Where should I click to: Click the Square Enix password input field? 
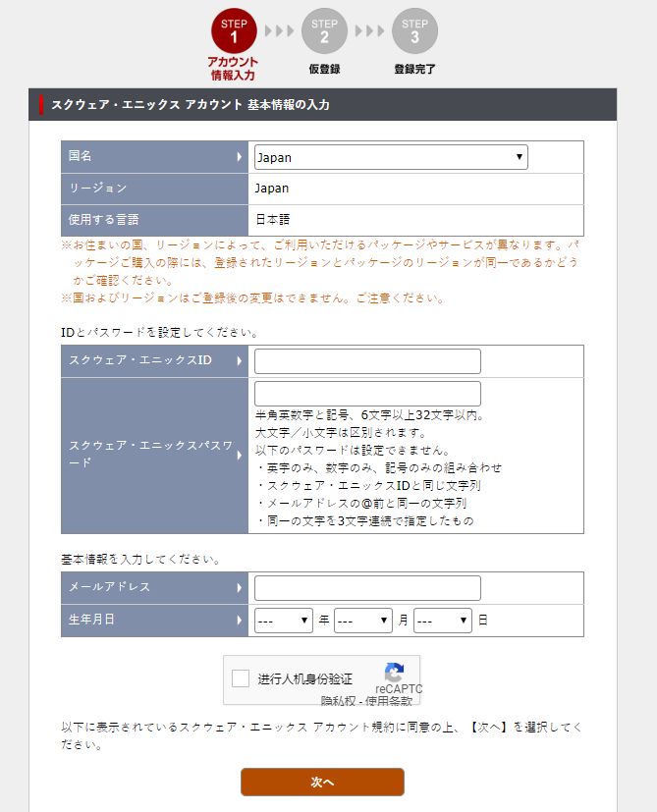click(x=367, y=394)
